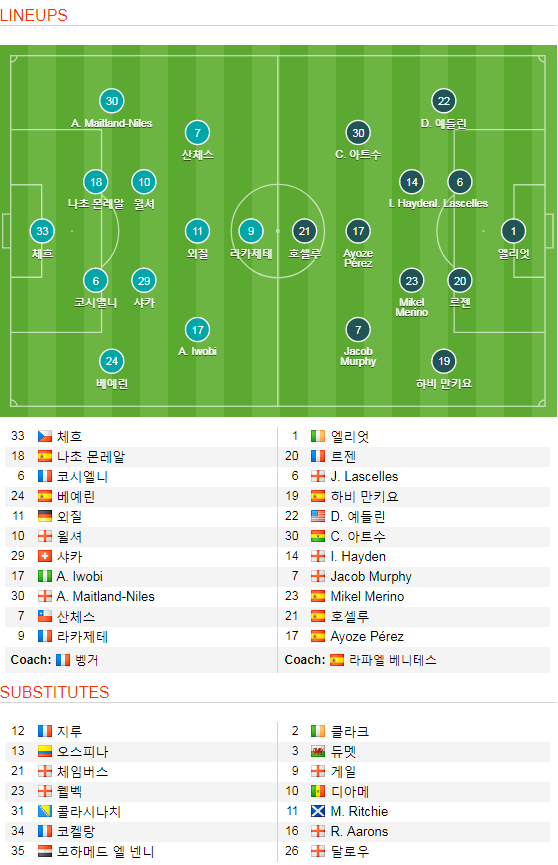Open A. Maitland-Niles in the lineup list
558x865 pixels.
pos(105,596)
